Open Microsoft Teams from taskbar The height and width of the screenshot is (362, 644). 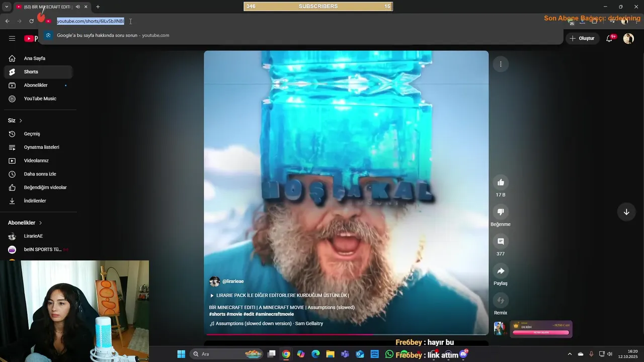pos(345,354)
